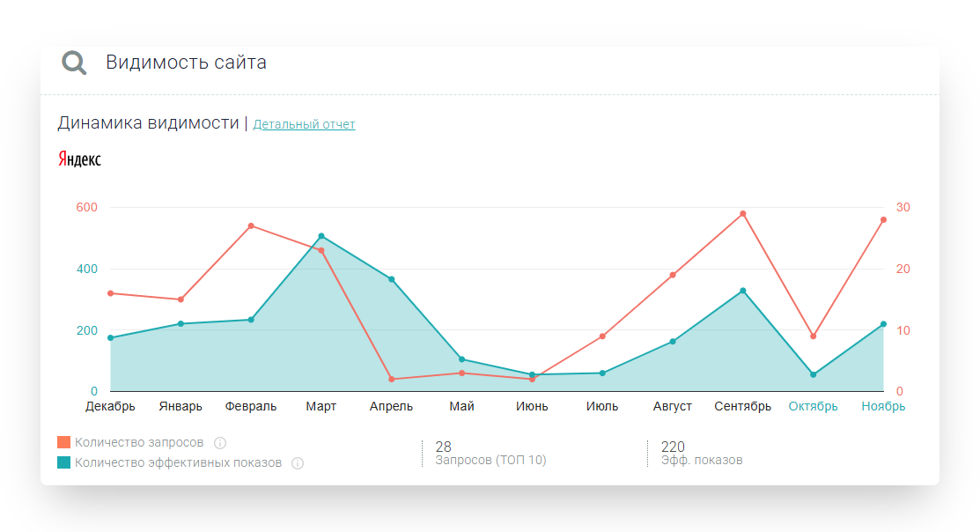Click the Эфф. показов value 220
The height and width of the screenshot is (532, 980).
[x=673, y=447]
